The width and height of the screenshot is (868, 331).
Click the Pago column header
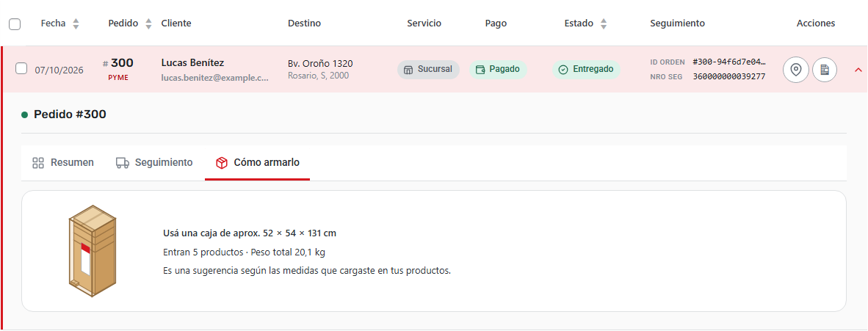coord(496,23)
